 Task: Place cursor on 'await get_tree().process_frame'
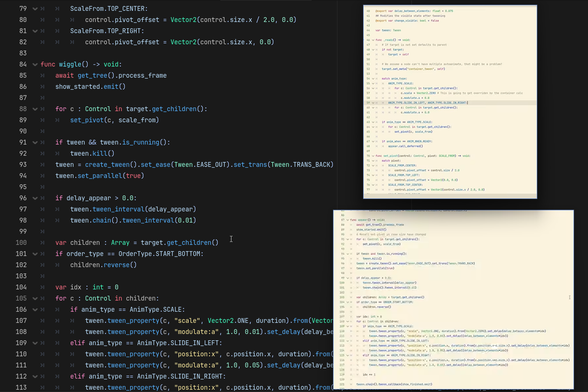pos(111,75)
